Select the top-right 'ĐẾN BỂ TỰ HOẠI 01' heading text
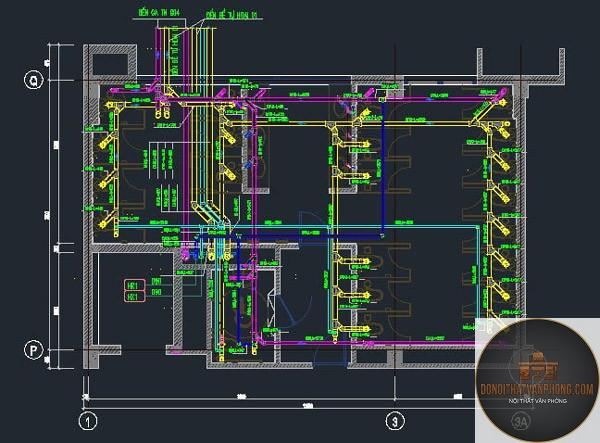The height and width of the screenshot is (443, 600). click(x=232, y=15)
